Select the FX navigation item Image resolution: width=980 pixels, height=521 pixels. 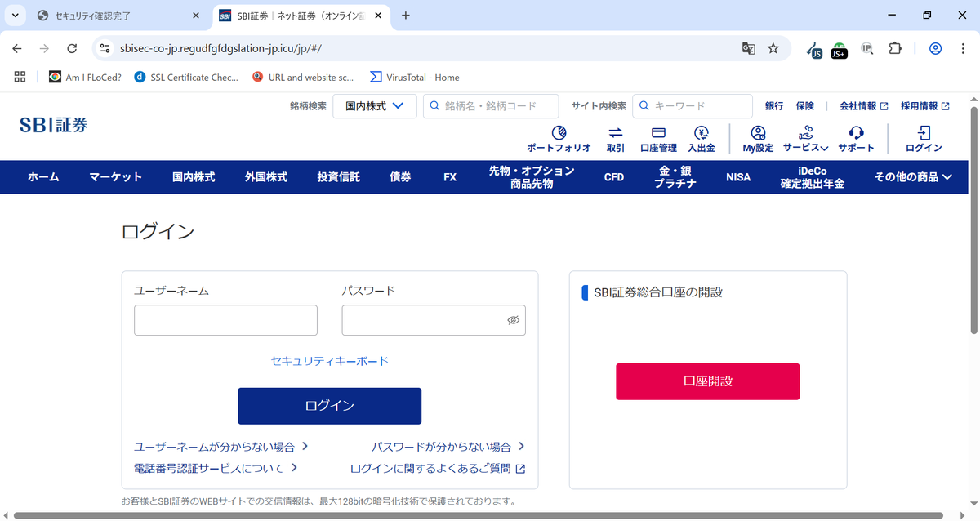pos(450,176)
